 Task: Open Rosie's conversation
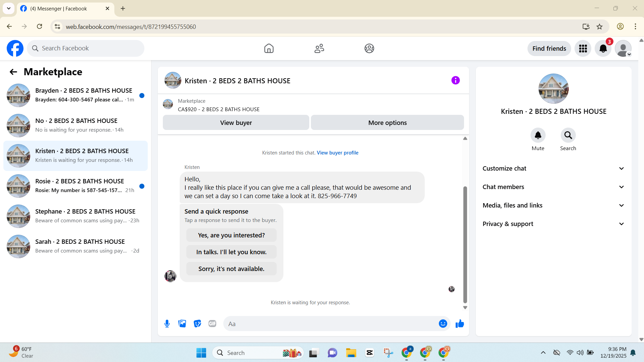click(x=76, y=186)
